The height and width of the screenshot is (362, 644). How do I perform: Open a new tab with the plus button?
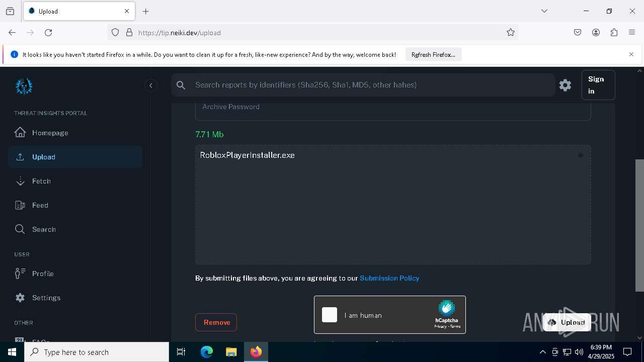click(146, 11)
